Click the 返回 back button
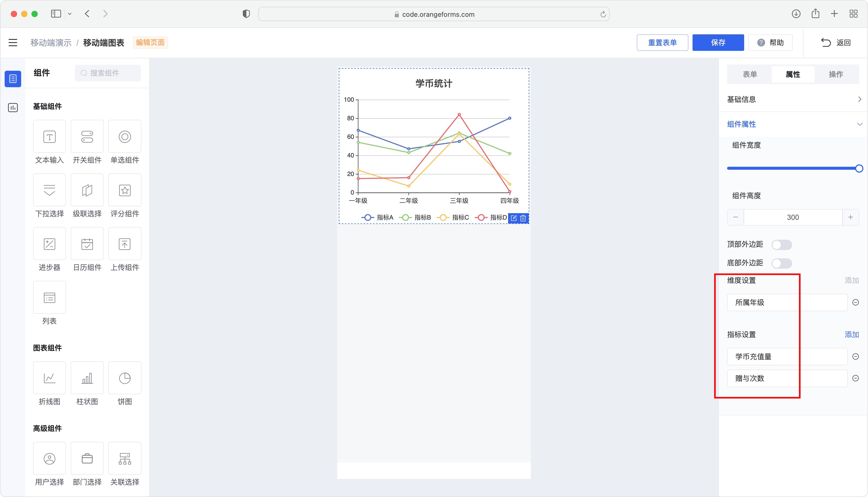Image resolution: width=868 pixels, height=497 pixels. pos(835,43)
